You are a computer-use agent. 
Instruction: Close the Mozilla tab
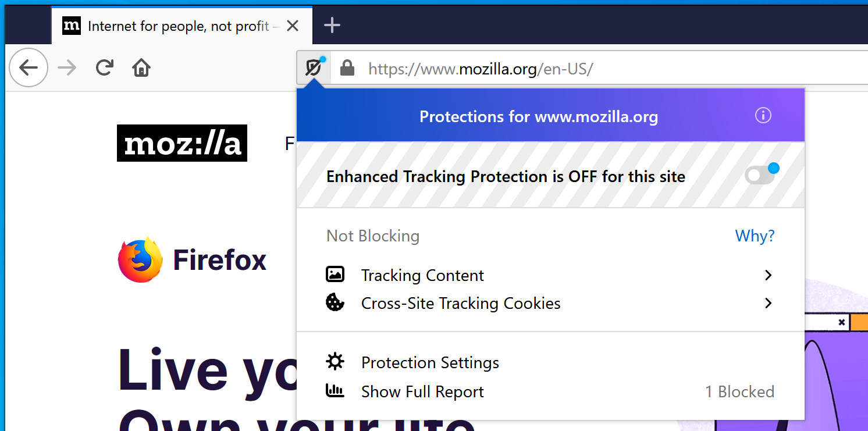coord(293,26)
